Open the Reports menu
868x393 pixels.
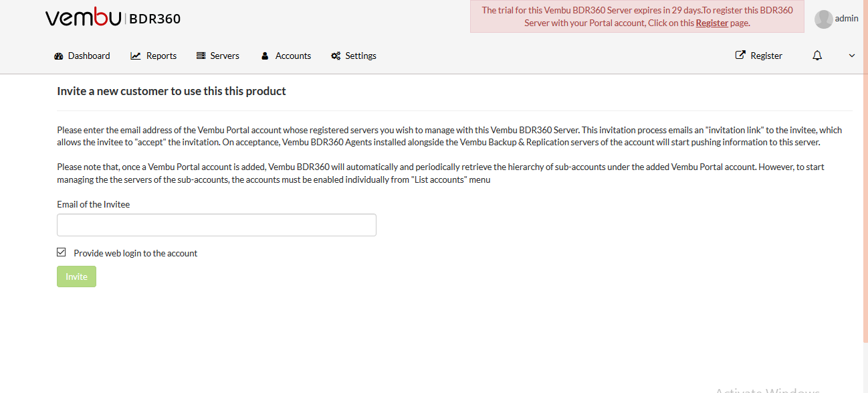point(154,56)
